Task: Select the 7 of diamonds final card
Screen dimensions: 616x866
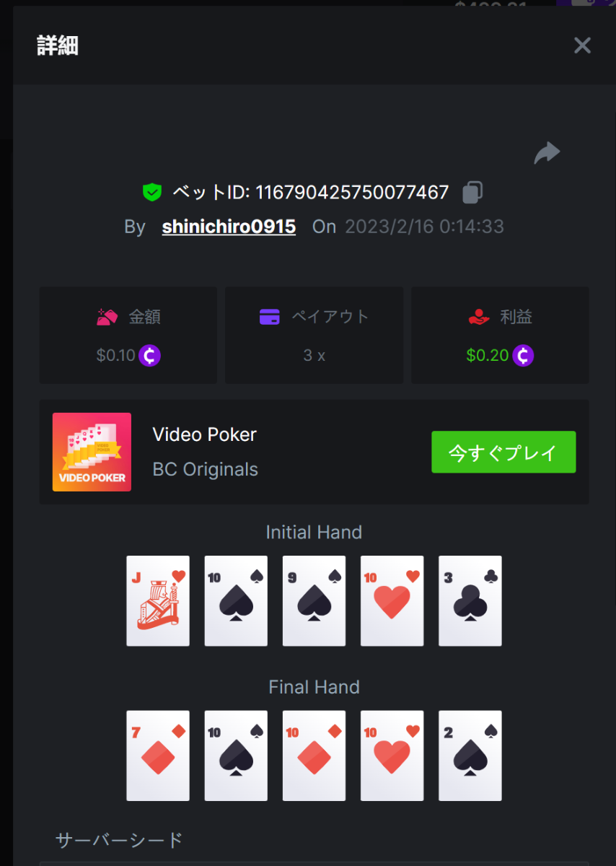Action: [x=158, y=756]
